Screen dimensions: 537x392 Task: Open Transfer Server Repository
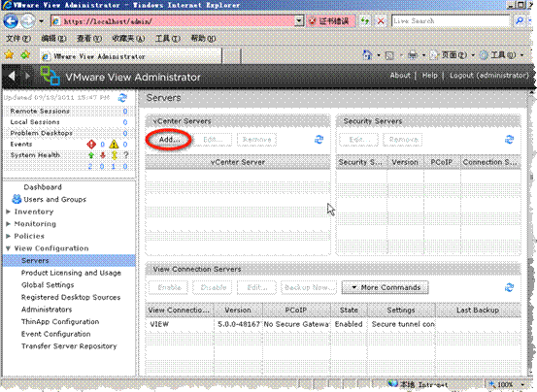click(69, 346)
